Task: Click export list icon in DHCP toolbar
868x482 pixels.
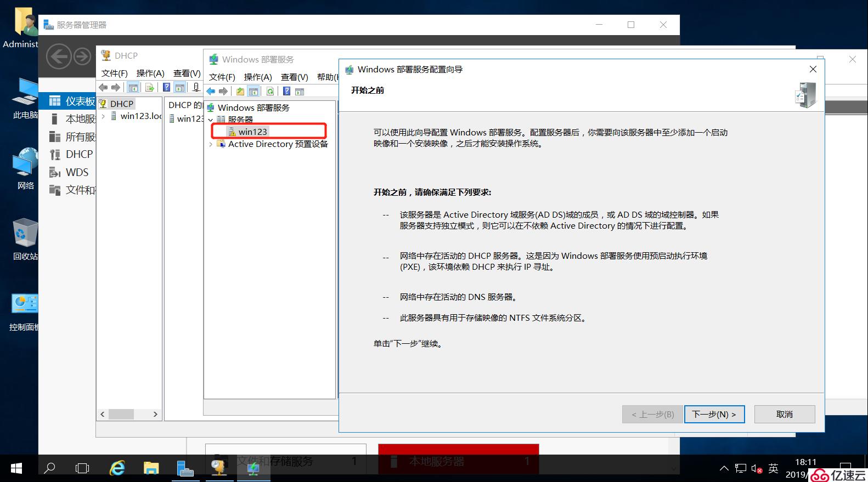Action: point(149,87)
